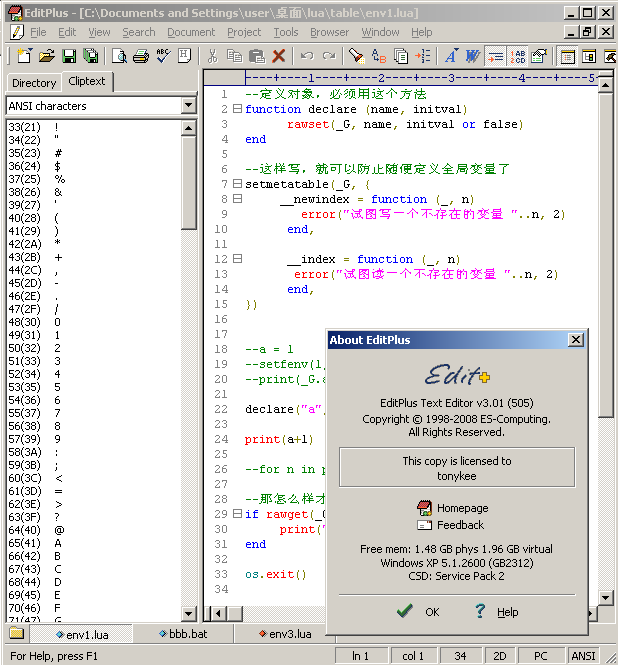The image size is (618, 665).
Task: Click the Cut scissors icon
Action: point(213,56)
